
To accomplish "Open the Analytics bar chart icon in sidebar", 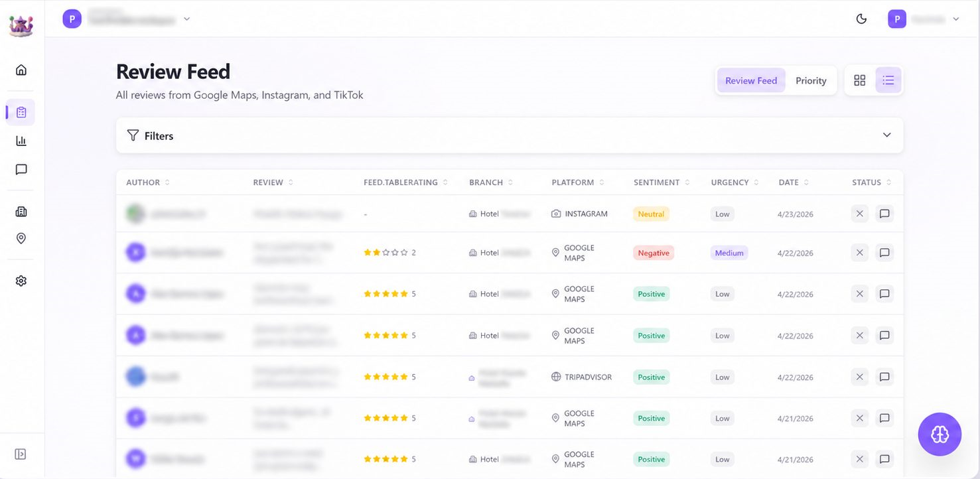I will coord(21,141).
